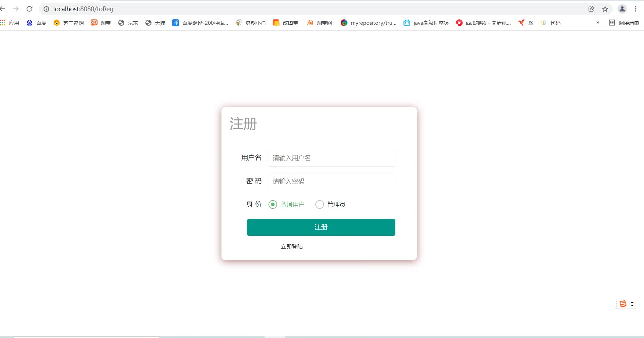Open the 代码 bookmark folder

(x=550, y=23)
